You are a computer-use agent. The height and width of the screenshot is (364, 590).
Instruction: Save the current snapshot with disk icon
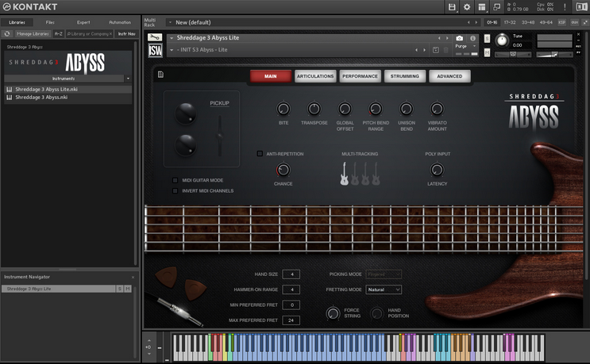click(x=436, y=50)
